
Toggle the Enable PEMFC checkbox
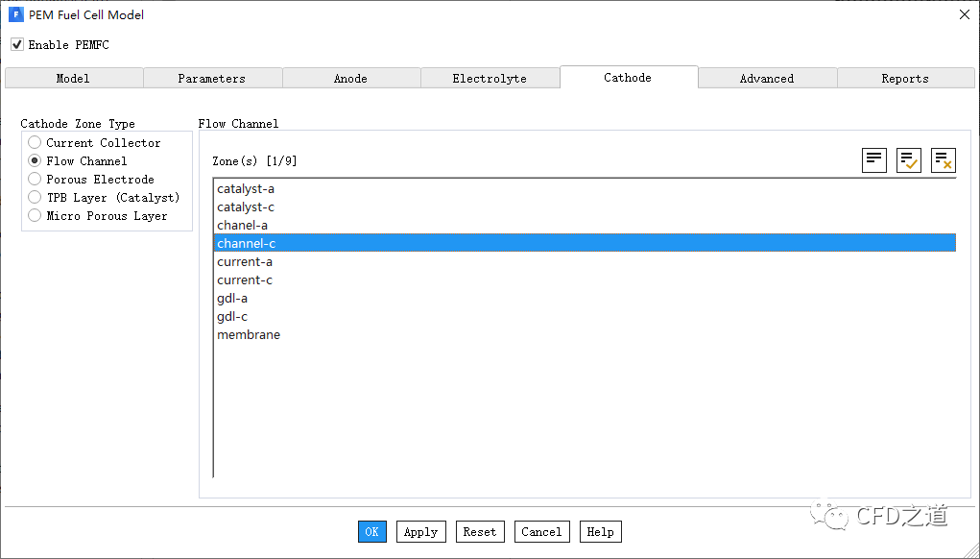coord(17,44)
